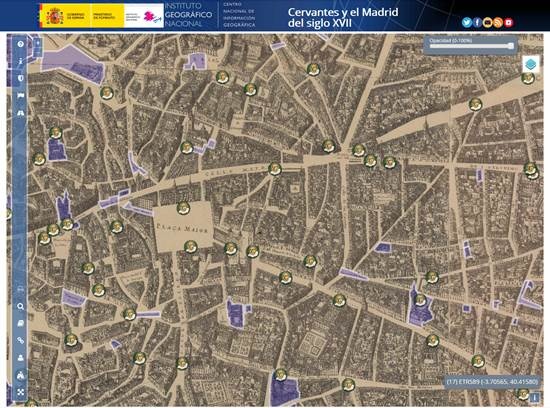The width and height of the screenshot is (550, 408).
Task: Open the information 'i' sidebar tool
Action: tap(21, 61)
